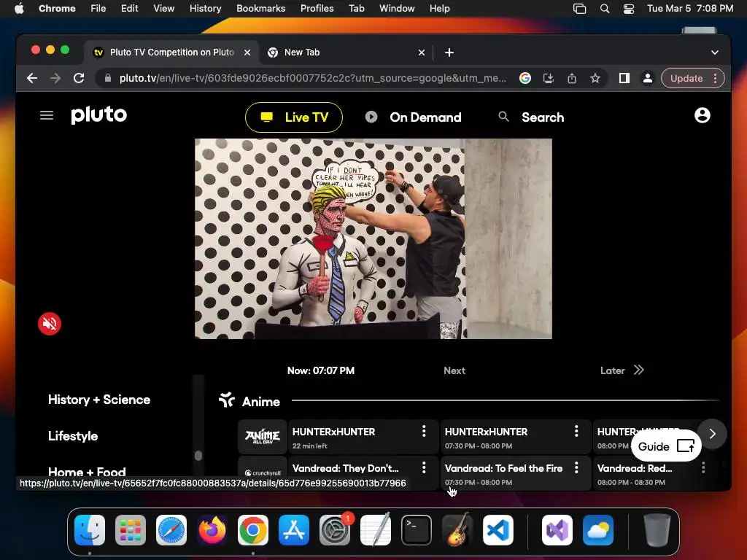Toggle Chrome side panel
Screen dimensions: 747x560
624,78
